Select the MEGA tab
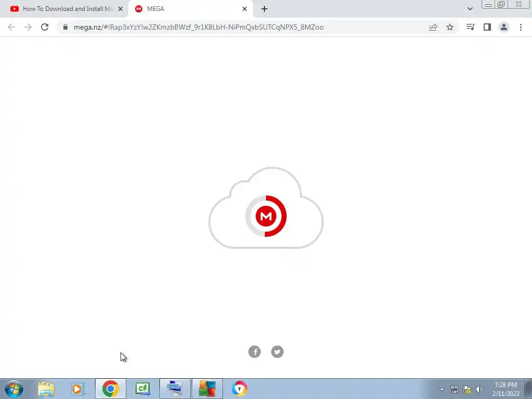 click(190, 9)
